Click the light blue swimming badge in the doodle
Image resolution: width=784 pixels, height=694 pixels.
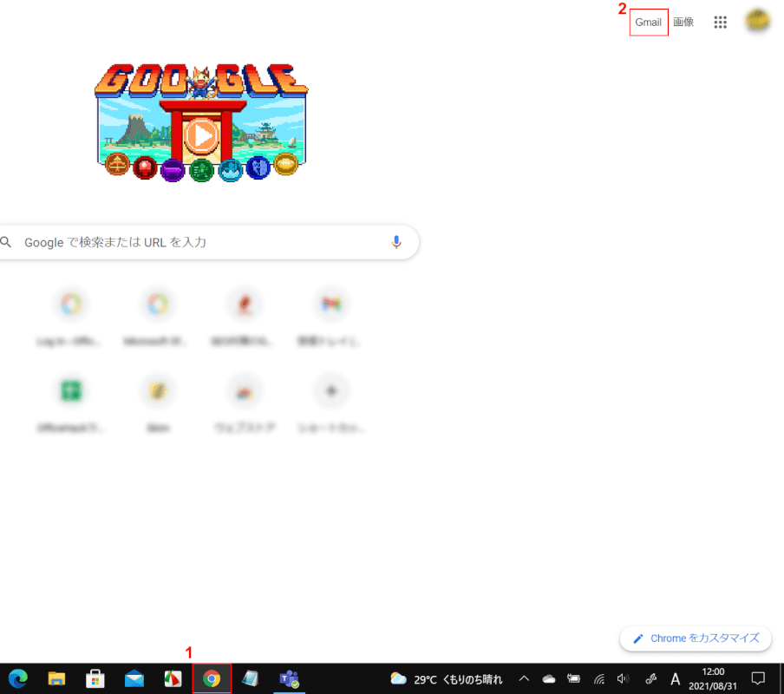pos(231,170)
